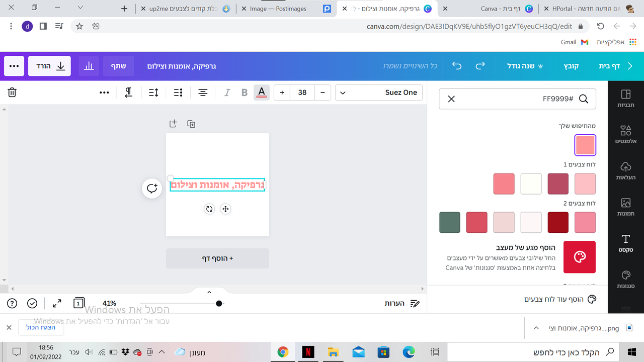Viewport: 644px width, 362px height.
Task: Open the header three-dot more menu
Action: coord(14,66)
